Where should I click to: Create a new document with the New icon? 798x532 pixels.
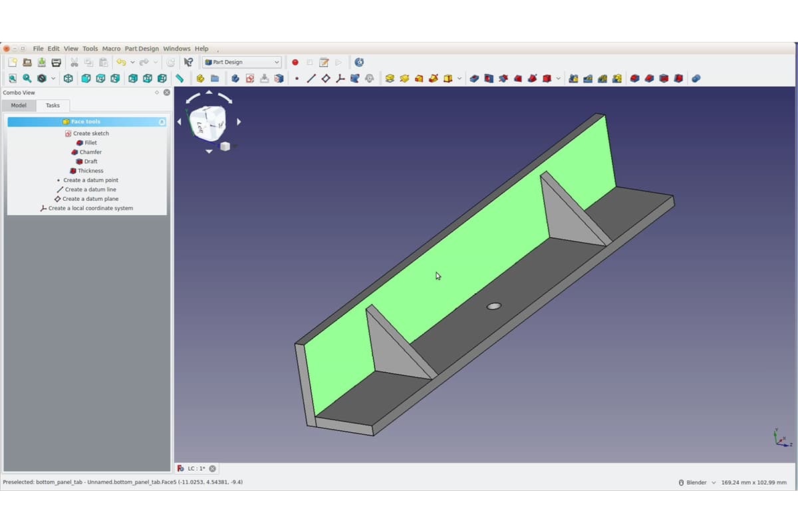point(12,63)
